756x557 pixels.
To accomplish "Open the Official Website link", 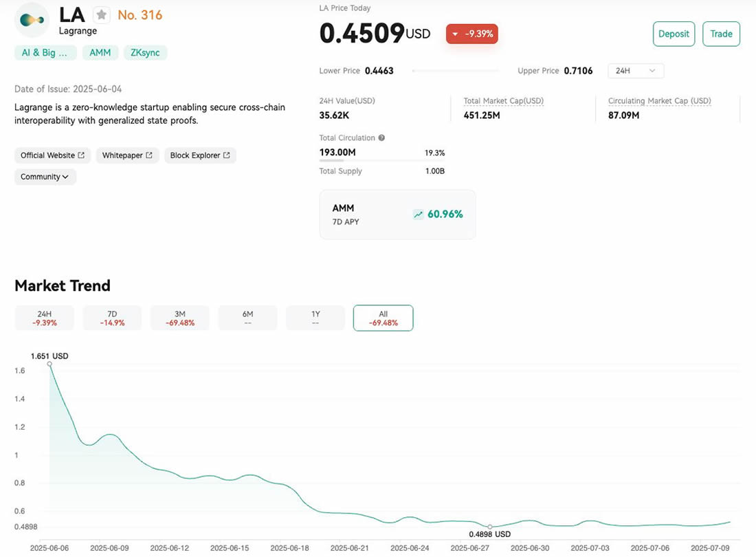I will pyautogui.click(x=52, y=155).
